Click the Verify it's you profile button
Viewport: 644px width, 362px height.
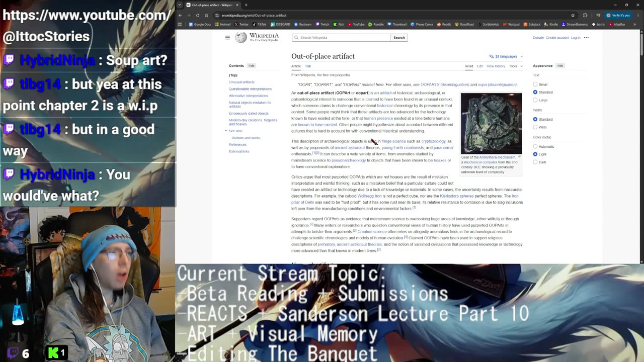click(x=618, y=15)
